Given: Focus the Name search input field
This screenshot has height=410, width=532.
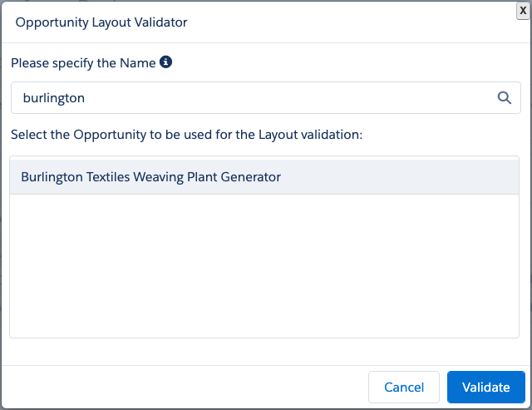Looking at the screenshot, I should click(x=249, y=97).
